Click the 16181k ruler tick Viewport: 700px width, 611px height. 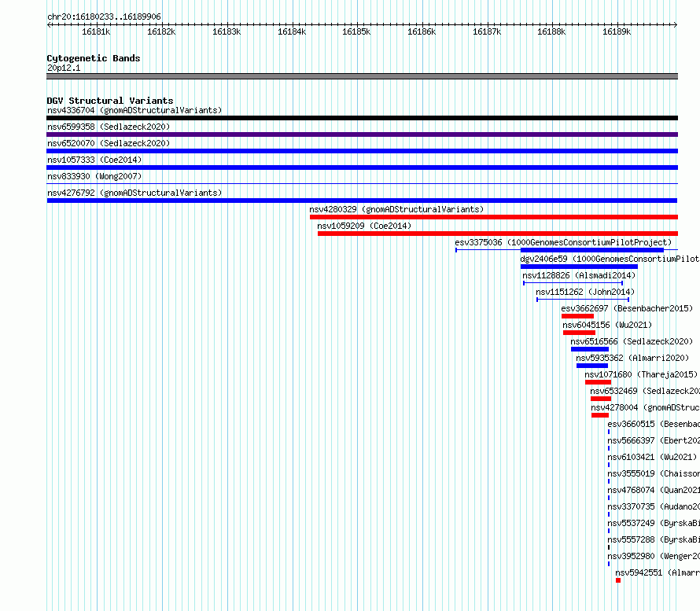pyautogui.click(x=96, y=31)
